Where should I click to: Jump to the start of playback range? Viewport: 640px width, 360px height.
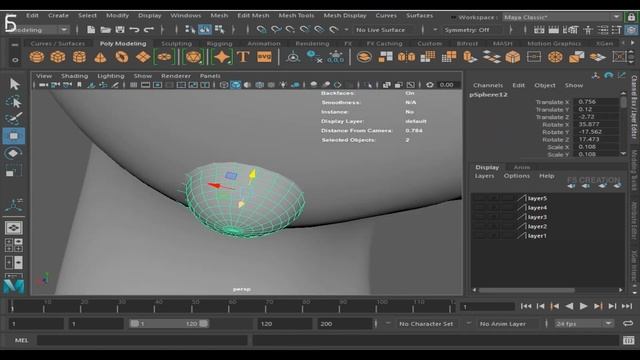(526, 306)
